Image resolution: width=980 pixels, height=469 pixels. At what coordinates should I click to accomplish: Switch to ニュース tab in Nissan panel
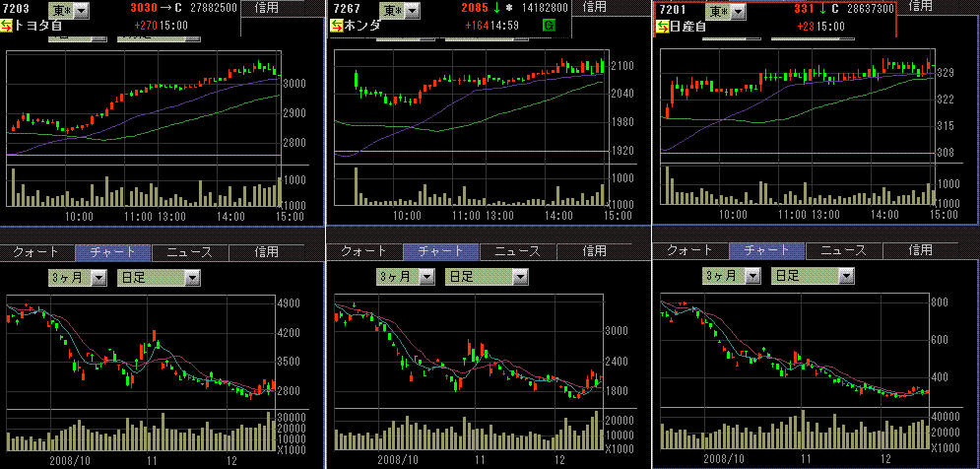click(x=843, y=251)
